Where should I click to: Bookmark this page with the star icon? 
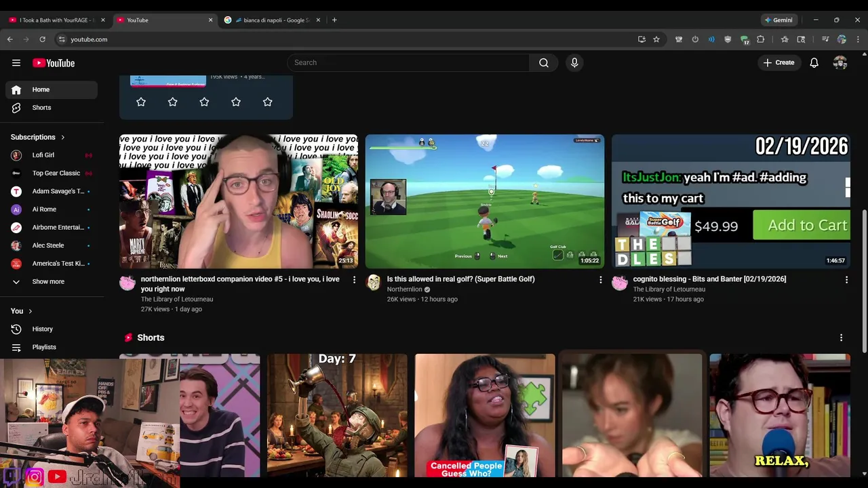(656, 39)
